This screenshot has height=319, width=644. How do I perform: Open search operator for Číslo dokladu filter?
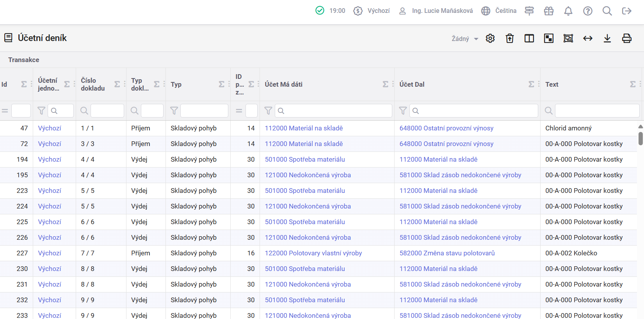(x=84, y=111)
